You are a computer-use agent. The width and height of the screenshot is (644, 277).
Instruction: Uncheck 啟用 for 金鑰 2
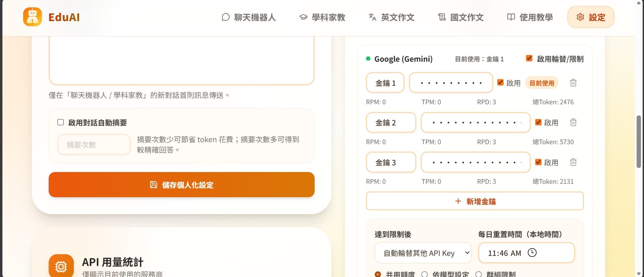[538, 122]
